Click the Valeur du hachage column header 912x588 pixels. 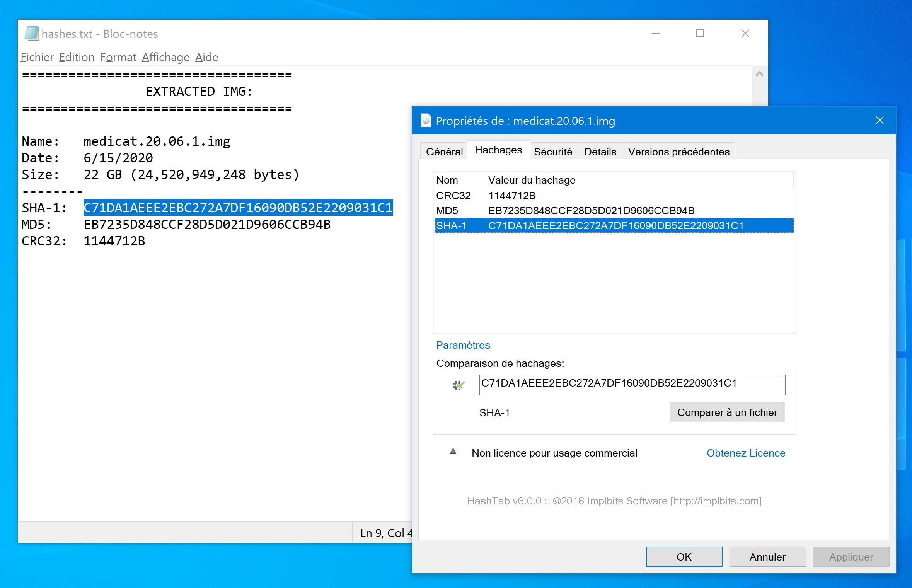tap(639, 180)
